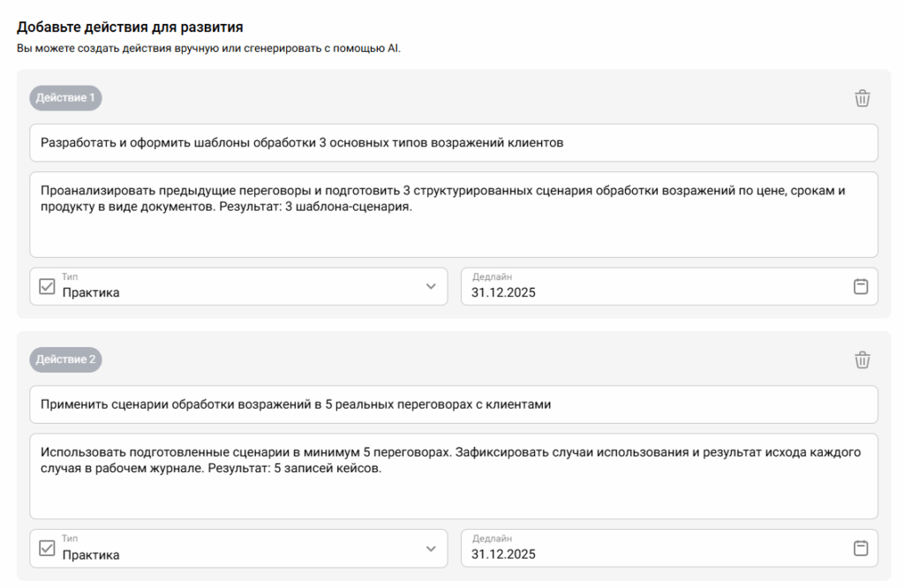Viewport: 904px width, 588px height.
Task: Select the Практика value in Действие 1
Action: point(91,293)
